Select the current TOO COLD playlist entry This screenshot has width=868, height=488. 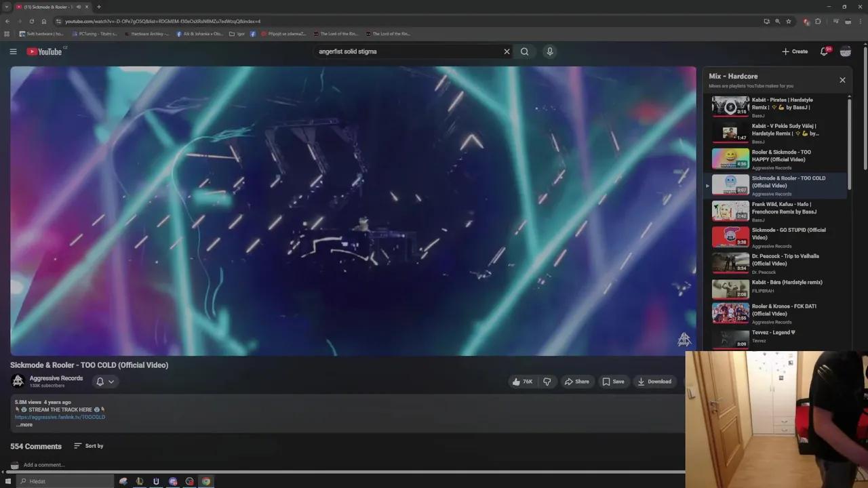776,185
